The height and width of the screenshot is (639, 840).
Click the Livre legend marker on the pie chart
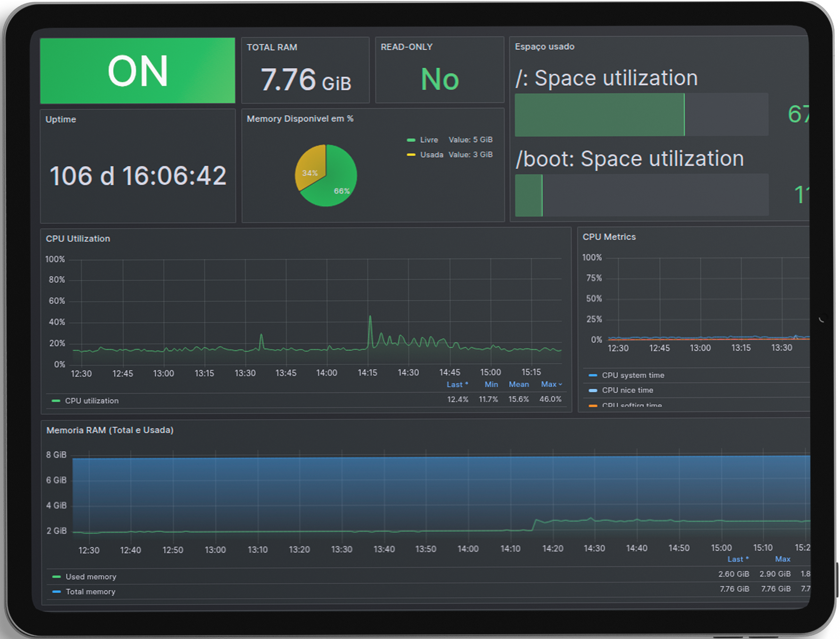(x=411, y=140)
